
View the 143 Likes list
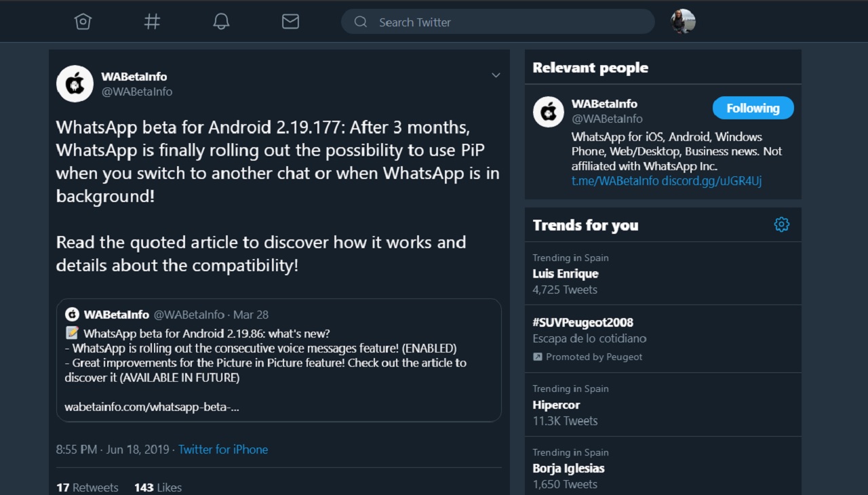tap(158, 488)
